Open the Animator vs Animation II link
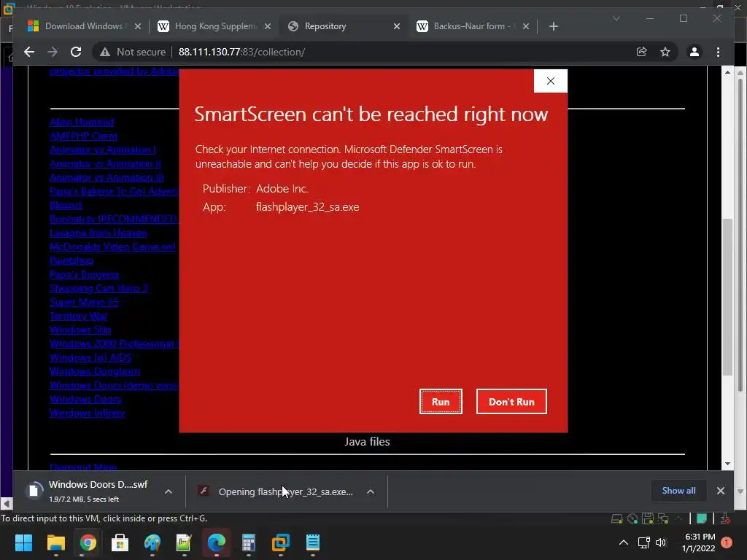The height and width of the screenshot is (560, 747). point(105,163)
